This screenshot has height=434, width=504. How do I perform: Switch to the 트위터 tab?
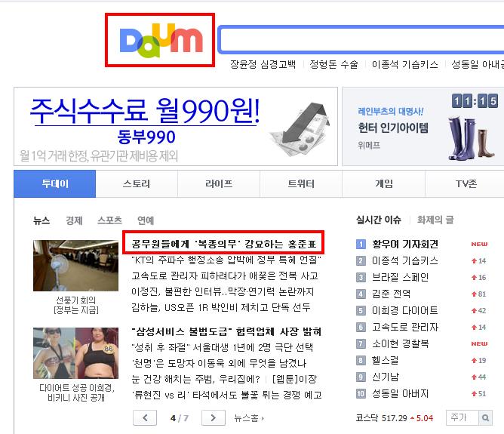tap(301, 184)
